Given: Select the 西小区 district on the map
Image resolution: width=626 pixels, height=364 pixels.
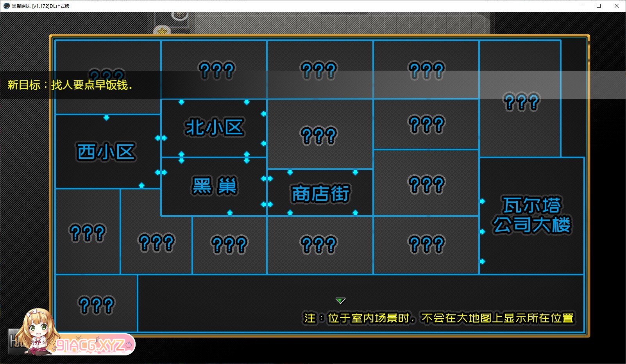Looking at the screenshot, I should point(106,152).
